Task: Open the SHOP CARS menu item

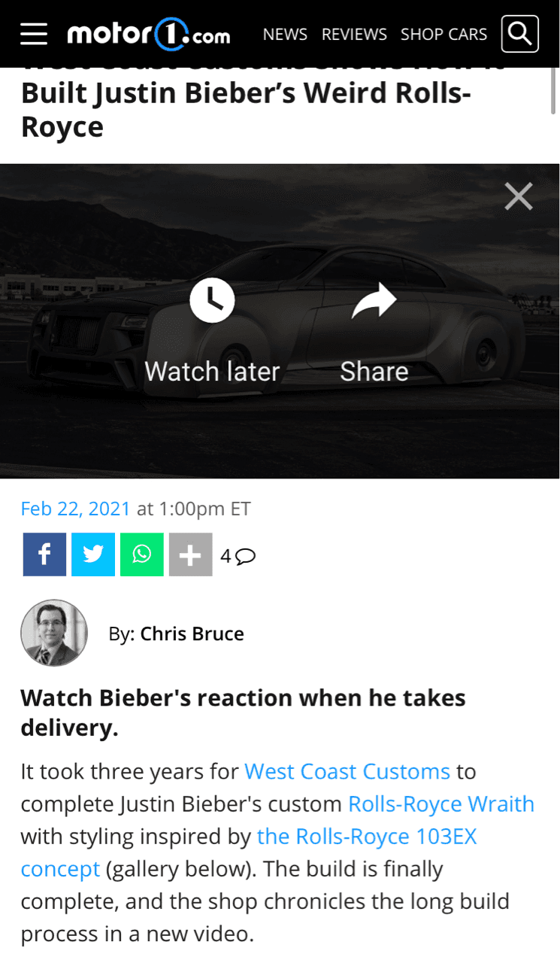Action: point(443,35)
